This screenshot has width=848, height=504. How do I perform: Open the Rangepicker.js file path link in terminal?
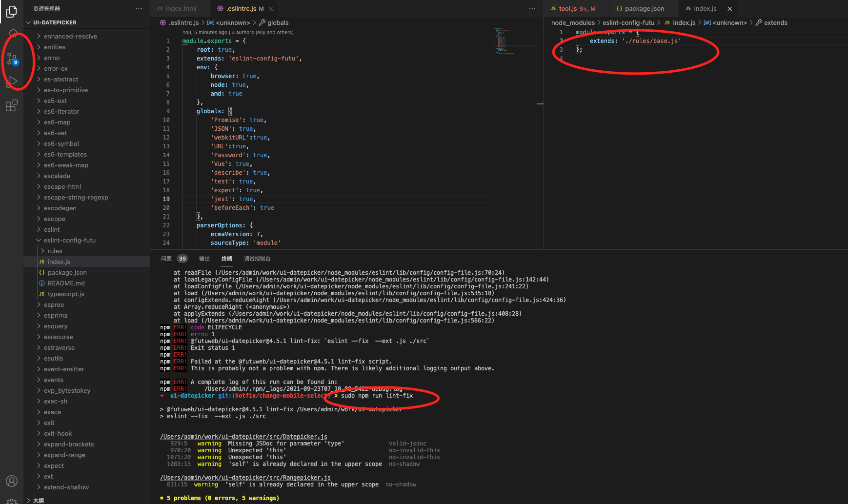(245, 478)
